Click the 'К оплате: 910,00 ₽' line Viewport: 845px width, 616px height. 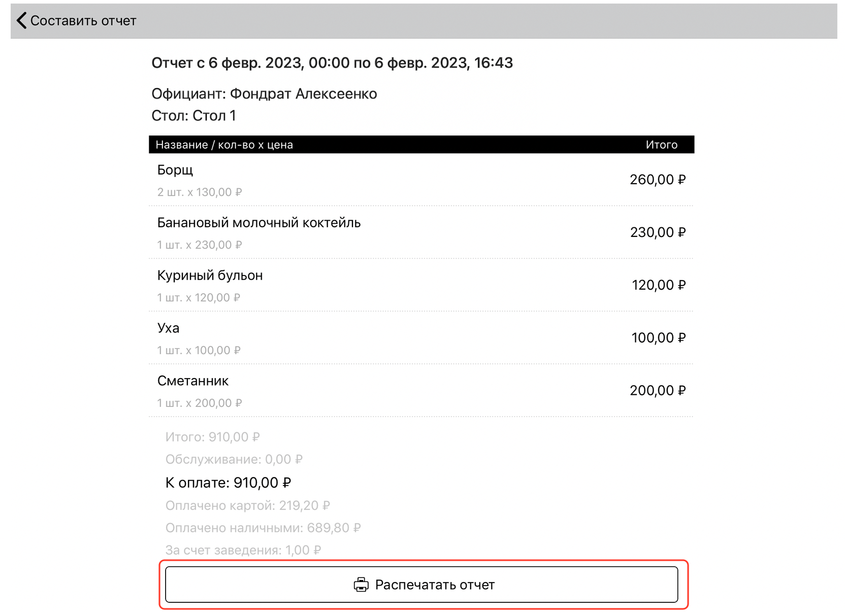[228, 483]
